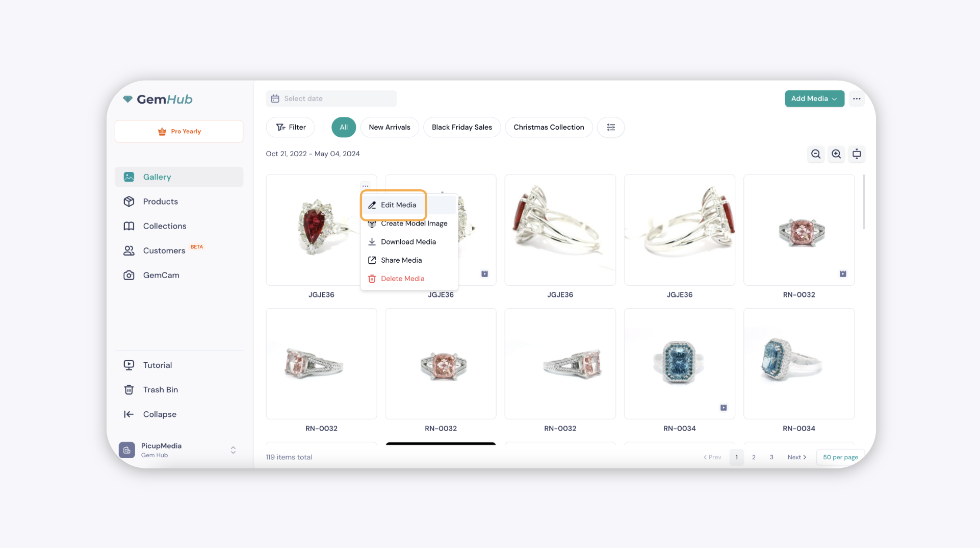Expand the Add Media dropdown
Viewport: 980px width, 548px height.
tap(814, 98)
